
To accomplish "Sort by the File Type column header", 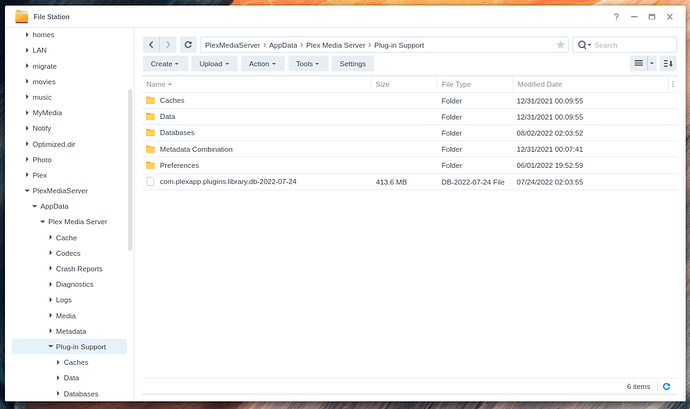I will (475, 84).
